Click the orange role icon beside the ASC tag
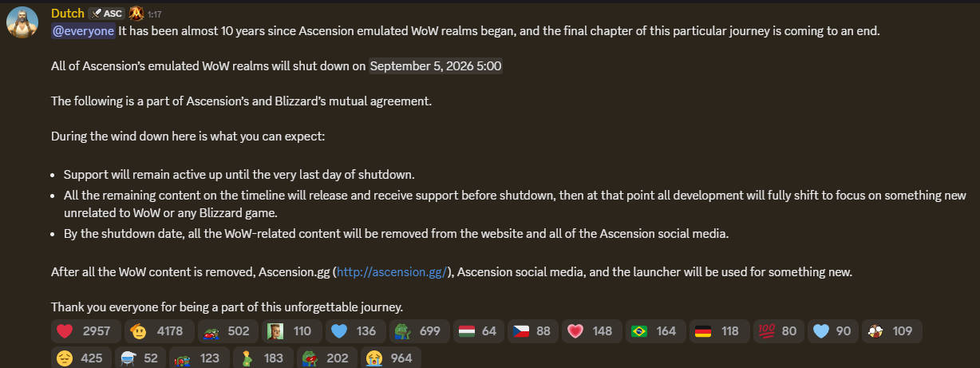This screenshot has height=368, width=980. (136, 14)
